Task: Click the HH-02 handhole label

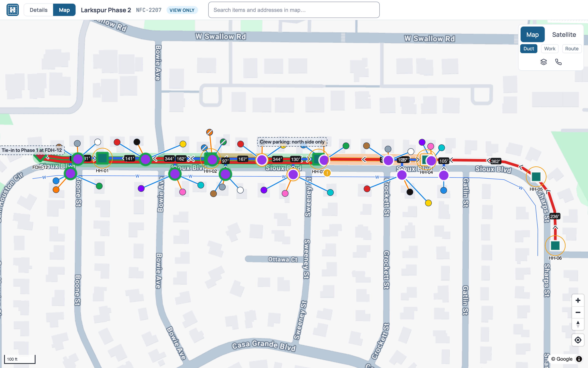Action: pos(210,171)
